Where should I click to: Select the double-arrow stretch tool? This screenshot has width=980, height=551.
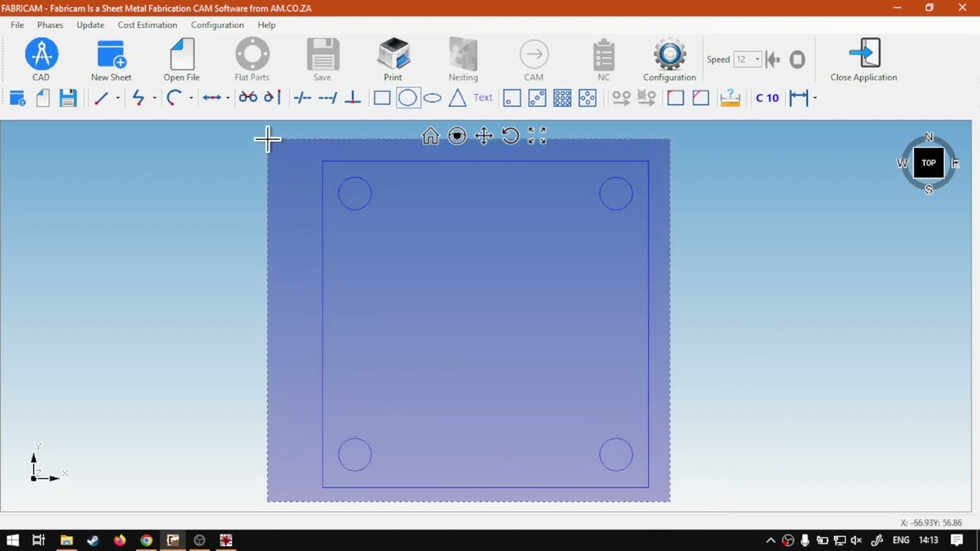[212, 98]
